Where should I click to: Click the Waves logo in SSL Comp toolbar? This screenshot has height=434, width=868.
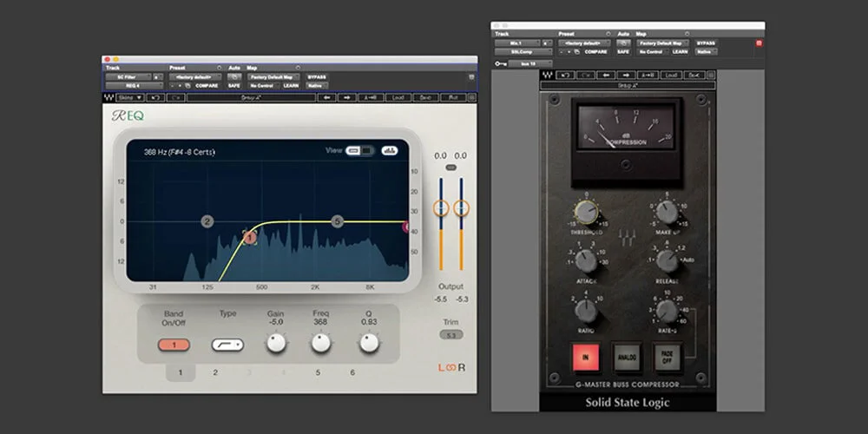coord(548,75)
